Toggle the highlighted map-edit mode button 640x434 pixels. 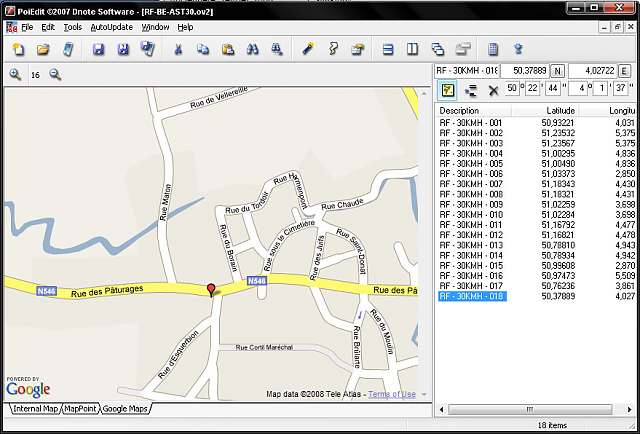[x=449, y=90]
